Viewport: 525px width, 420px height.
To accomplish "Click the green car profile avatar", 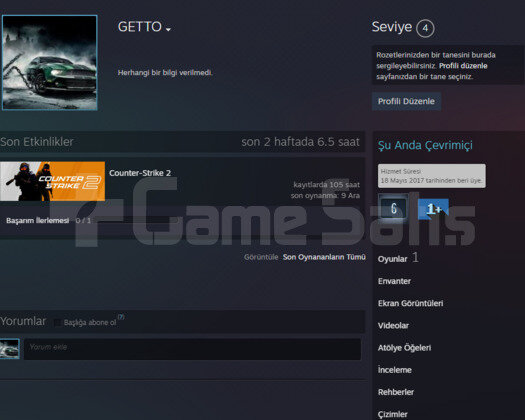I will tap(50, 63).
